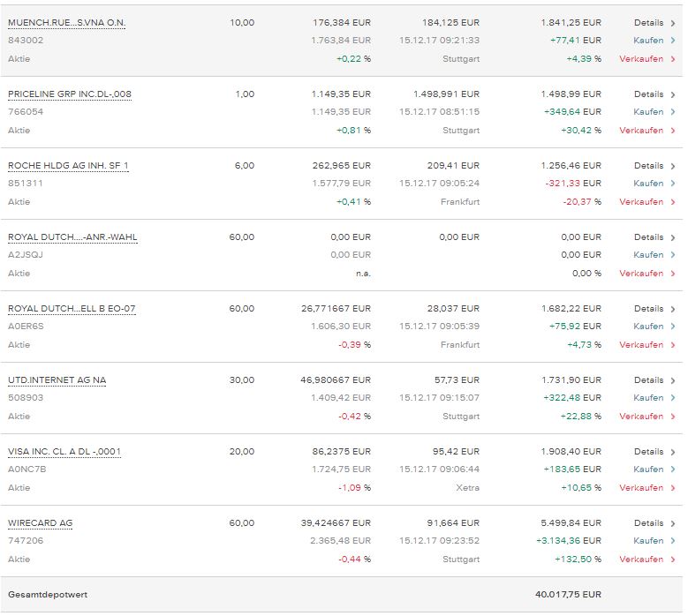688x616 pixels.
Task: Click Kaufen for PRICELINE GRP stock
Action: [648, 112]
